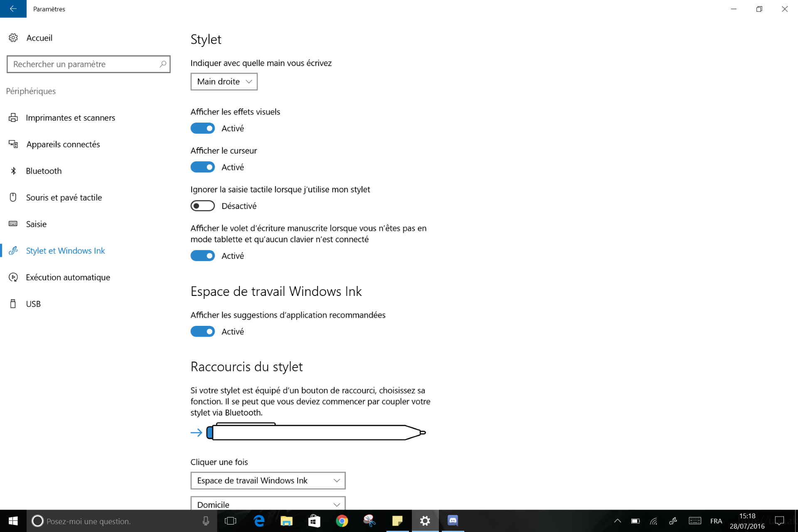Open the Domicile dropdown
798x532 pixels.
coord(268,503)
